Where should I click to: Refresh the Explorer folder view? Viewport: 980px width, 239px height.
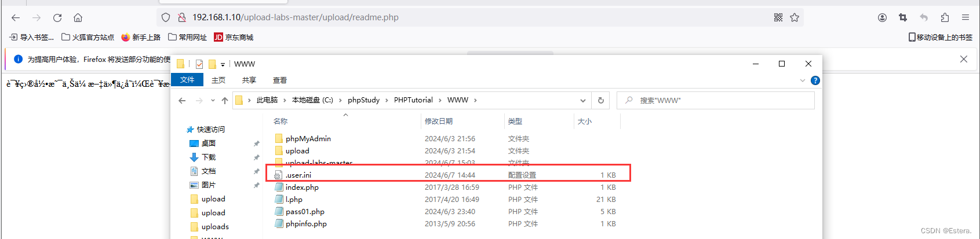(x=601, y=100)
